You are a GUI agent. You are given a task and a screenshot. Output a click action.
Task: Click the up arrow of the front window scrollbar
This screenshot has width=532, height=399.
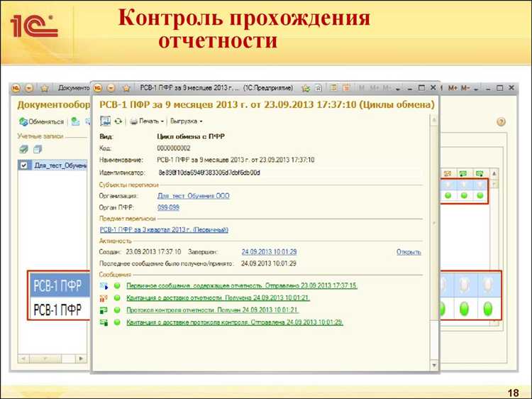click(x=434, y=119)
